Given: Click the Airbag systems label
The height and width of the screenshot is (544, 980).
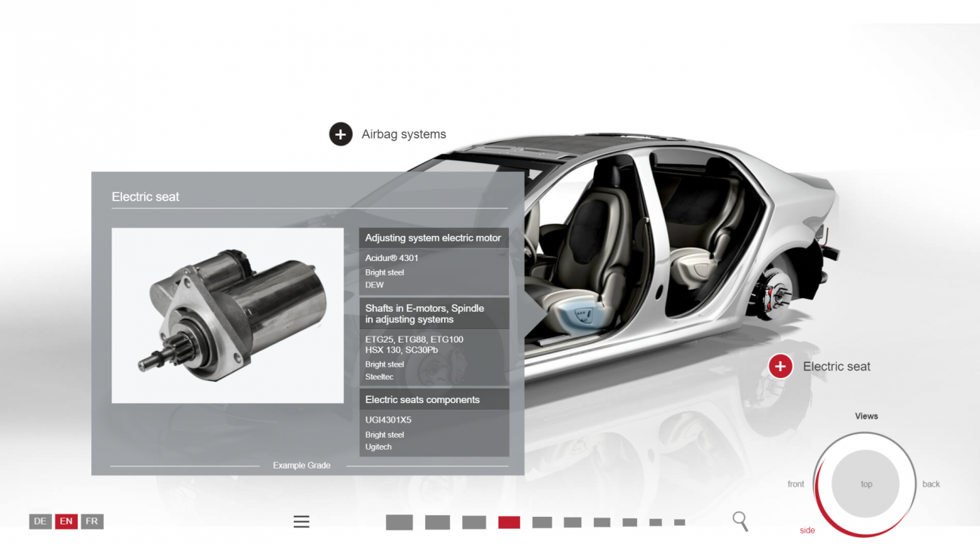Looking at the screenshot, I should click(x=404, y=134).
